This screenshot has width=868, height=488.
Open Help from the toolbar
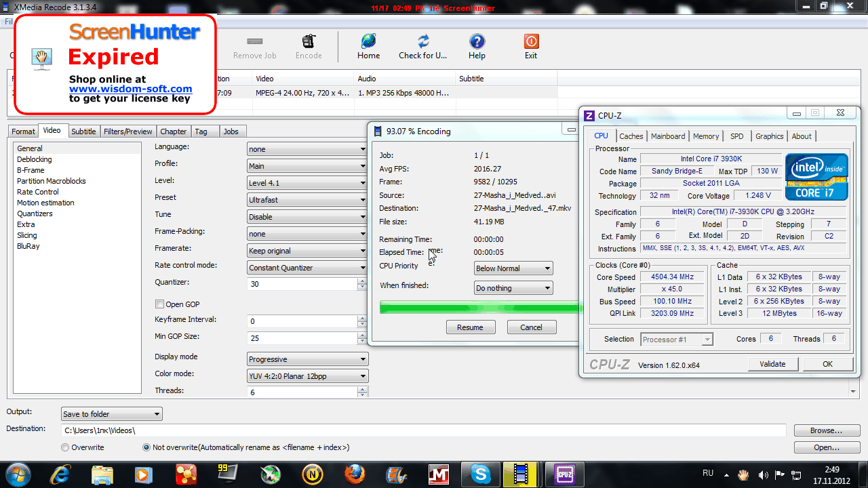click(477, 42)
